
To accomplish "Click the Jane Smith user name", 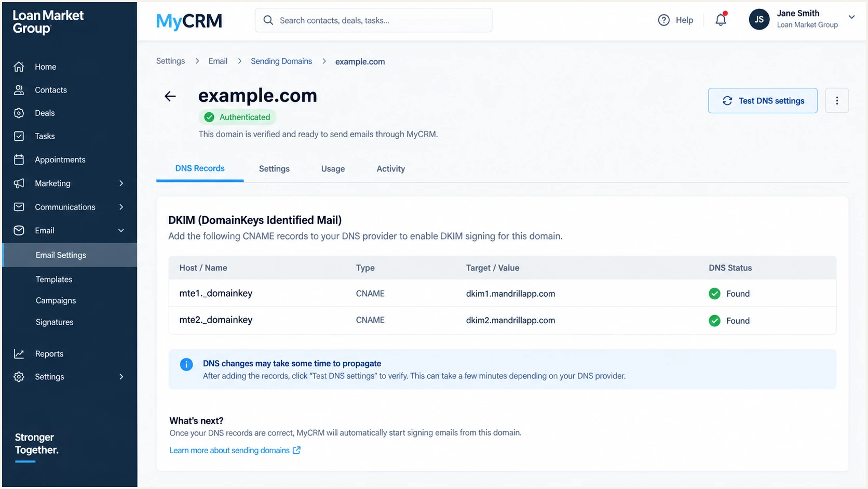I will [798, 14].
